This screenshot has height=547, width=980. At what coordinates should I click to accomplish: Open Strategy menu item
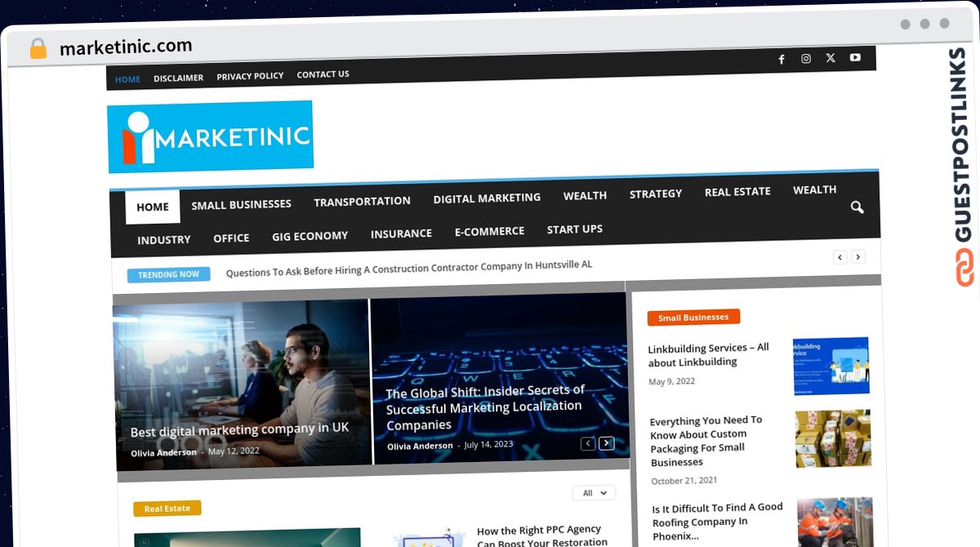[x=656, y=194]
